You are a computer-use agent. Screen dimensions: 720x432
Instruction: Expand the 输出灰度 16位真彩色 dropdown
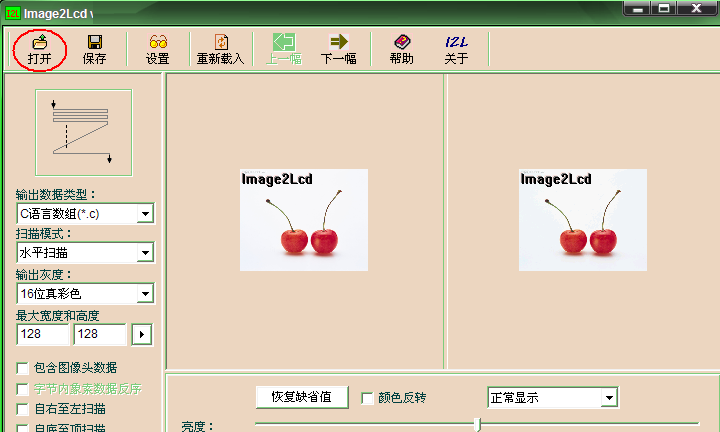pyautogui.click(x=145, y=294)
